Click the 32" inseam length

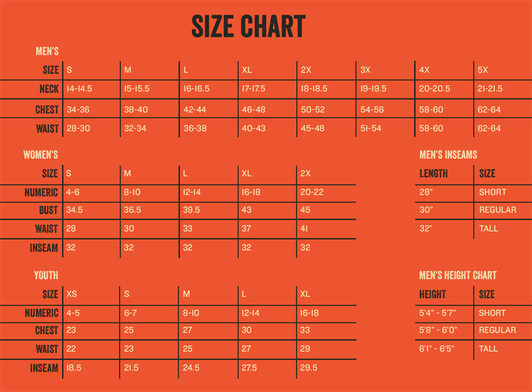(x=426, y=228)
